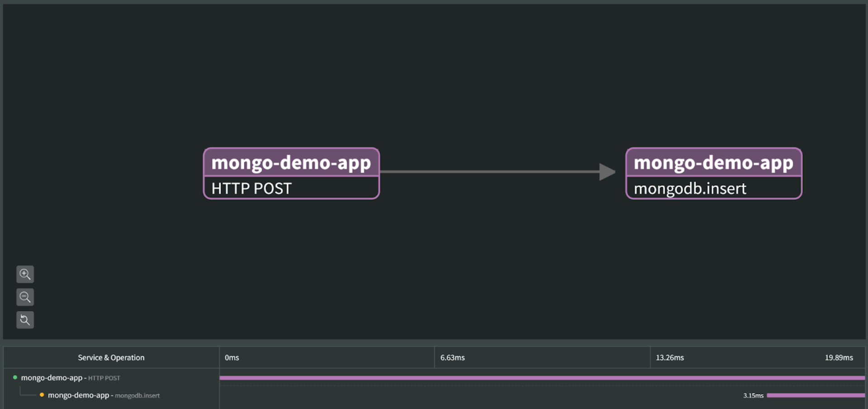Reset the graph zoom level
This screenshot has width=868, height=409.
tap(25, 320)
